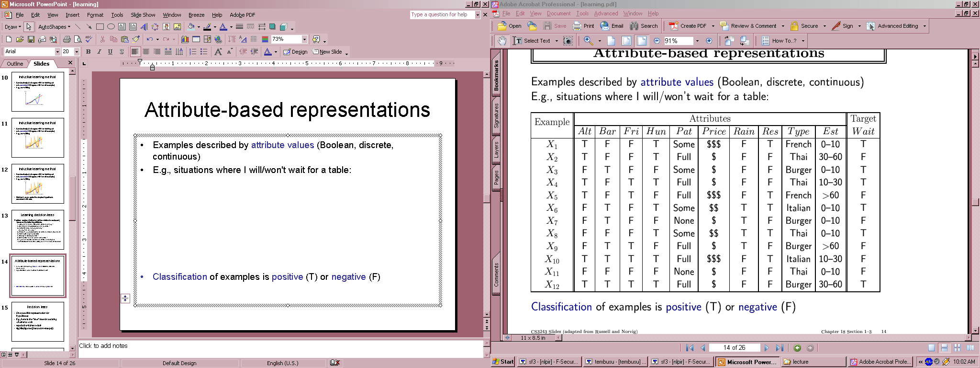The width and height of the screenshot is (980, 368).
Task: Enable center text alignment
Action: pos(146,52)
